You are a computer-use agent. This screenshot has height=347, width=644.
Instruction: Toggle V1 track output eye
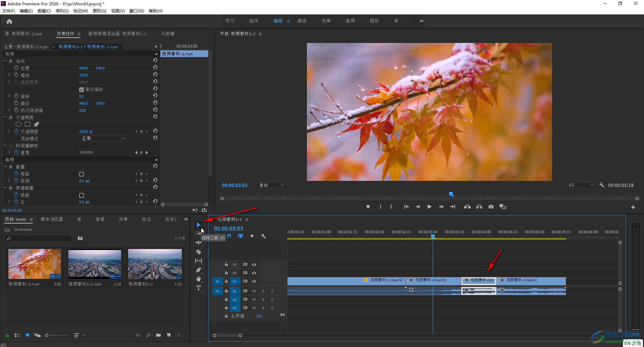pos(254,282)
